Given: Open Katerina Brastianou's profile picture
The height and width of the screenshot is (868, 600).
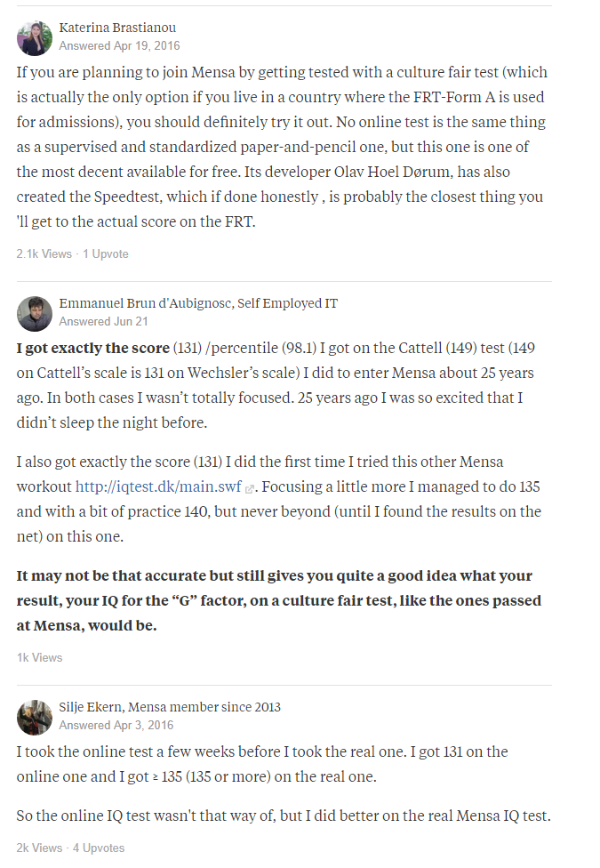Looking at the screenshot, I should click(35, 37).
